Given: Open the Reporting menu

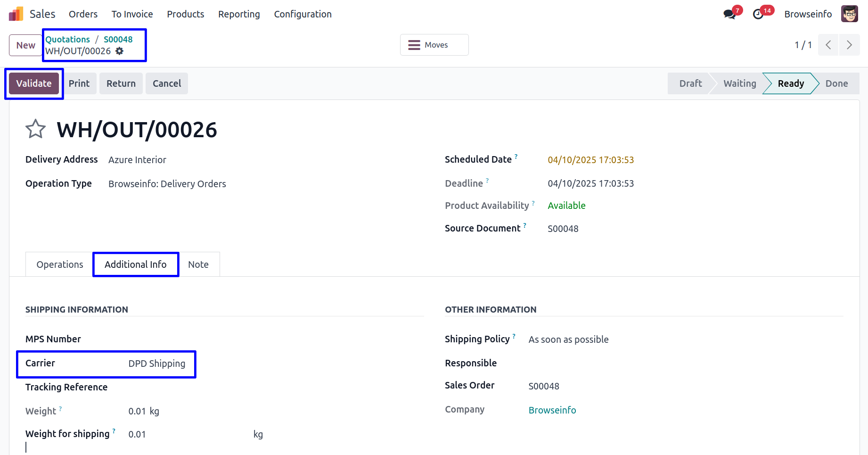Looking at the screenshot, I should tap(239, 14).
